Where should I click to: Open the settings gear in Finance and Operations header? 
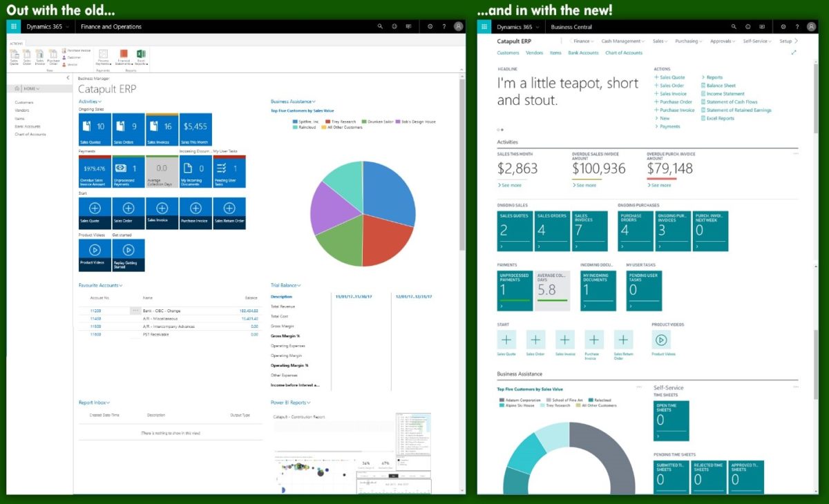(430, 26)
